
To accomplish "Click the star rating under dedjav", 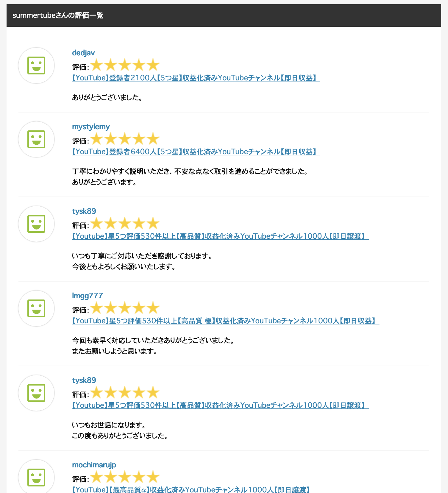I will 125,65.
